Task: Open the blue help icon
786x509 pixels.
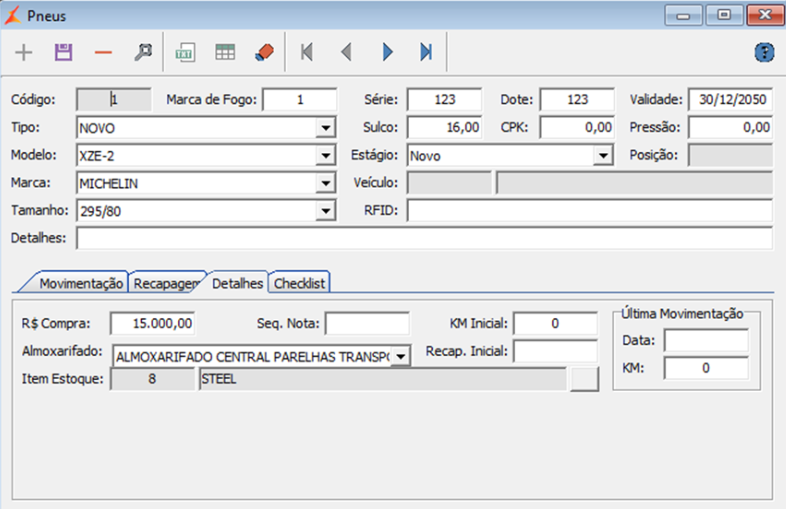Action: click(764, 52)
